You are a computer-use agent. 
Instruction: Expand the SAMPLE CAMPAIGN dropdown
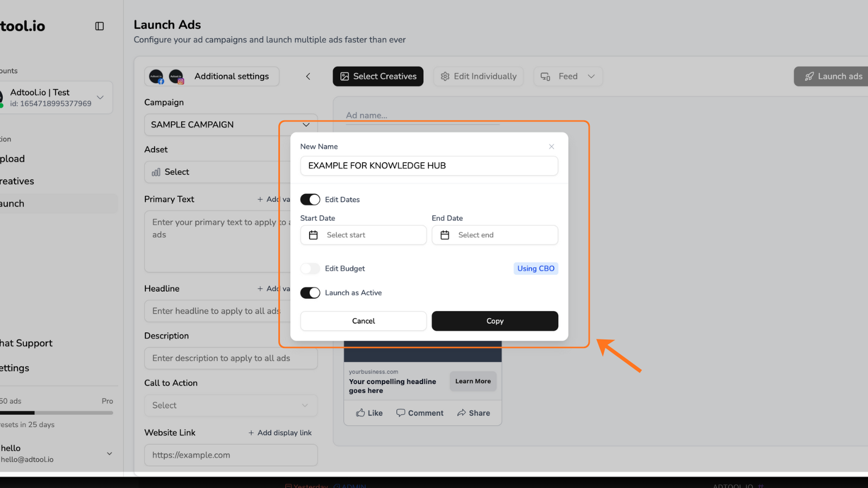point(305,125)
